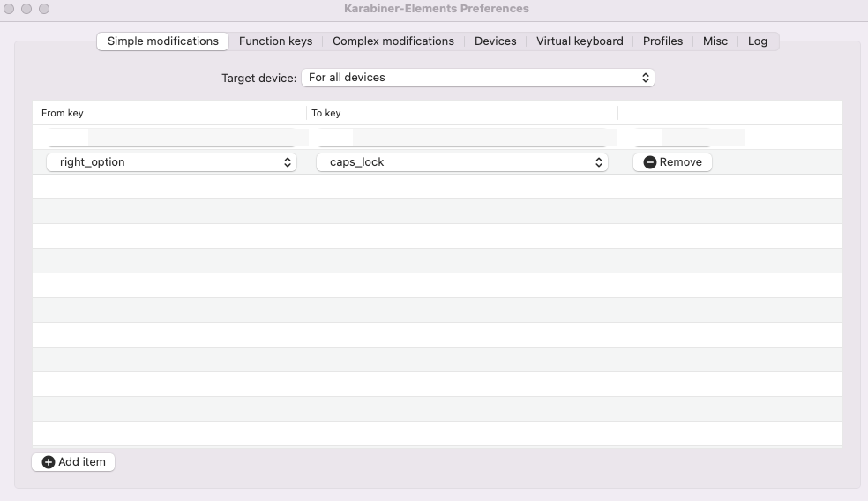Open the Misc tab
The image size is (868, 501).
[715, 41]
